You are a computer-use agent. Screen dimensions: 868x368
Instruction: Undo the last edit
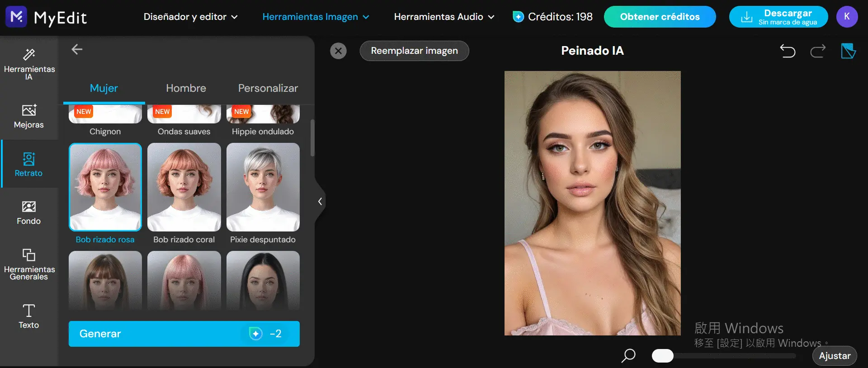coord(788,51)
